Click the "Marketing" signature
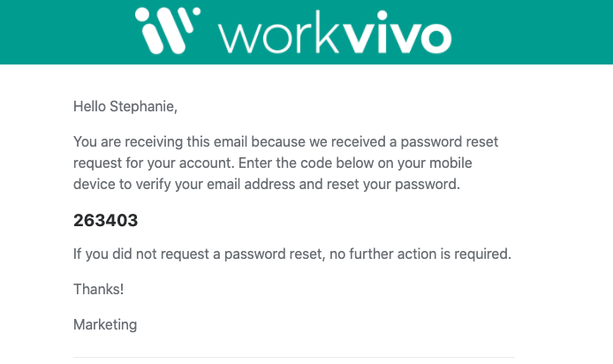 [x=105, y=324]
